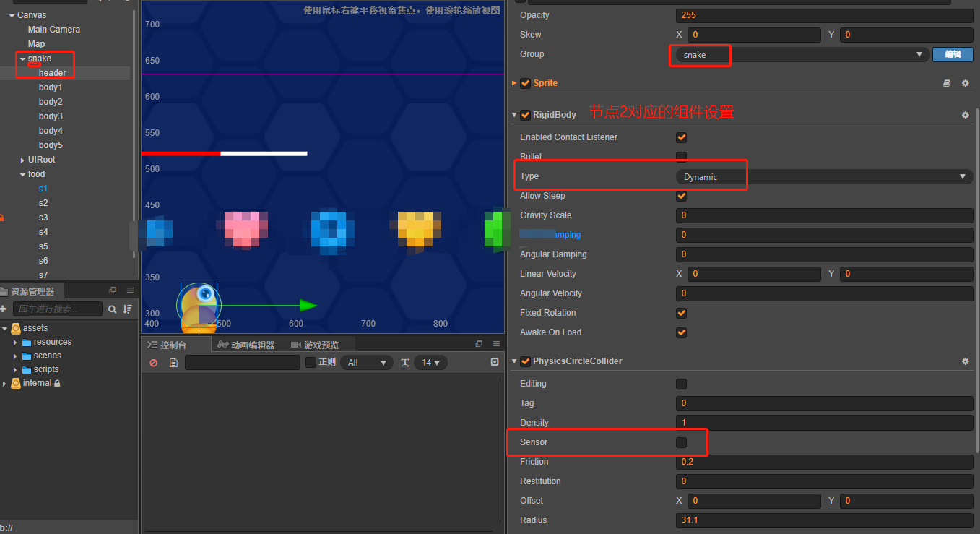Disable the RigidBody component checkbox

point(525,115)
